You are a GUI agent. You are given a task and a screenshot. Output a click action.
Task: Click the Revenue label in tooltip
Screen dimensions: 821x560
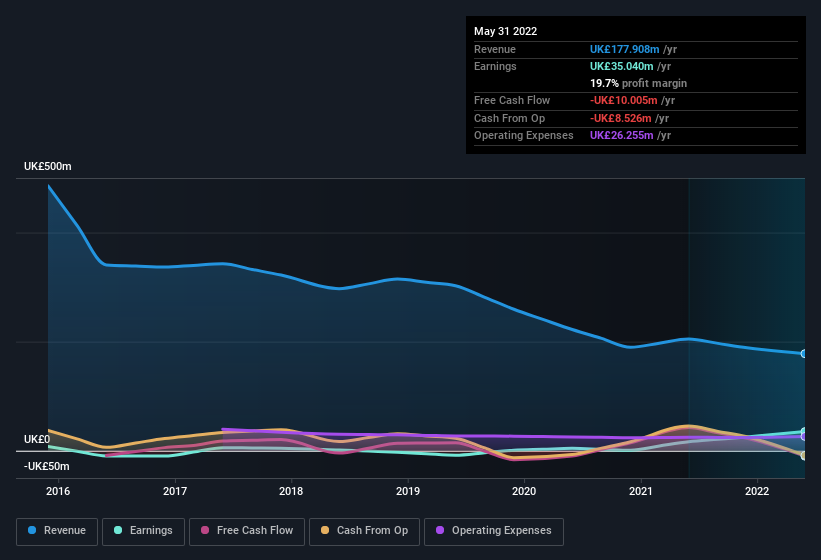495,49
